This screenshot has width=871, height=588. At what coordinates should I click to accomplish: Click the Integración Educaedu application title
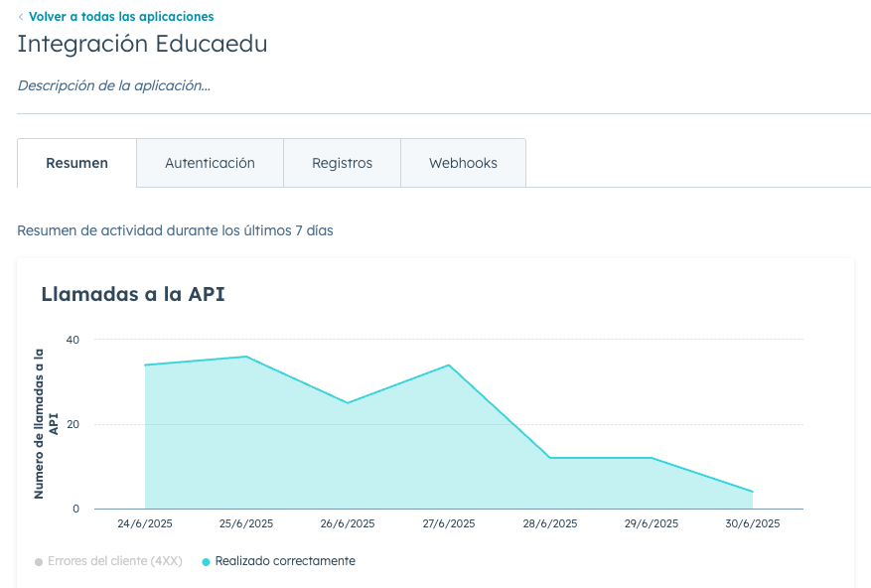[142, 45]
